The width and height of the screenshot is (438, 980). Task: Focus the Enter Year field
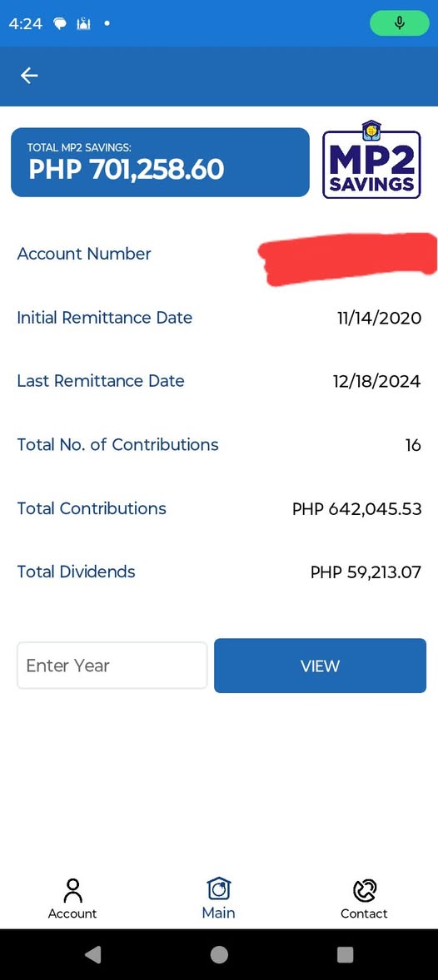(x=112, y=666)
